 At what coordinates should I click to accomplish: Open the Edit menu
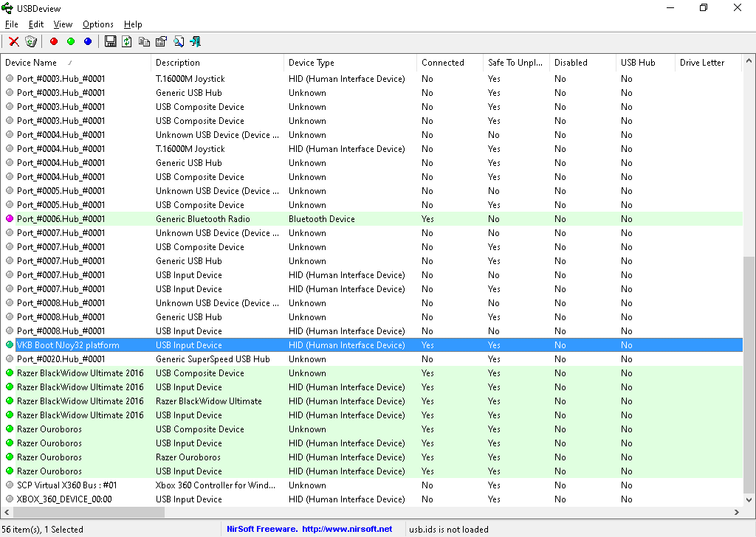(36, 24)
